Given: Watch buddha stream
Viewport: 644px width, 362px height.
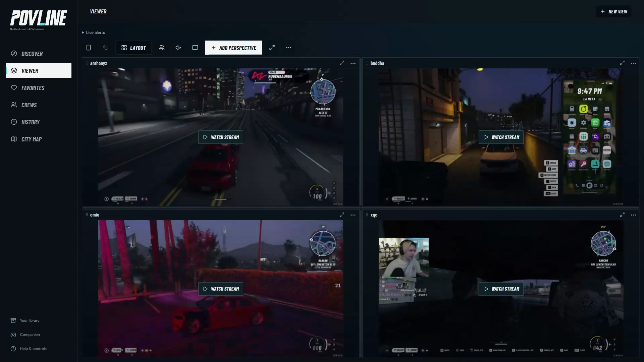Looking at the screenshot, I should 501,137.
